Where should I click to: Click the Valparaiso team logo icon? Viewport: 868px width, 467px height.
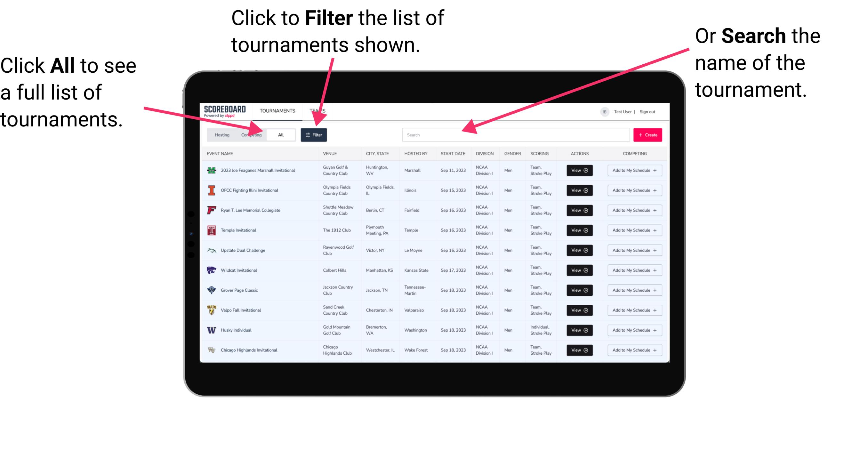point(211,310)
